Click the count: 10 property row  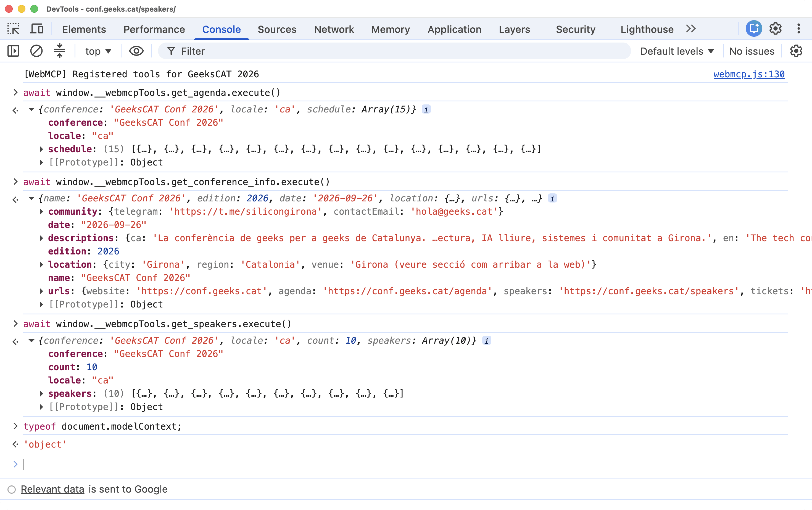(x=72, y=367)
